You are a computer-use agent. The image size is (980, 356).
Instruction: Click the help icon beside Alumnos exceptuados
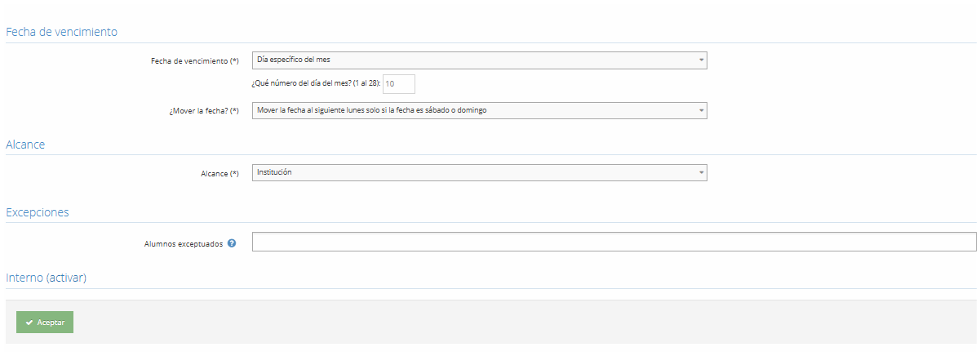click(x=232, y=243)
